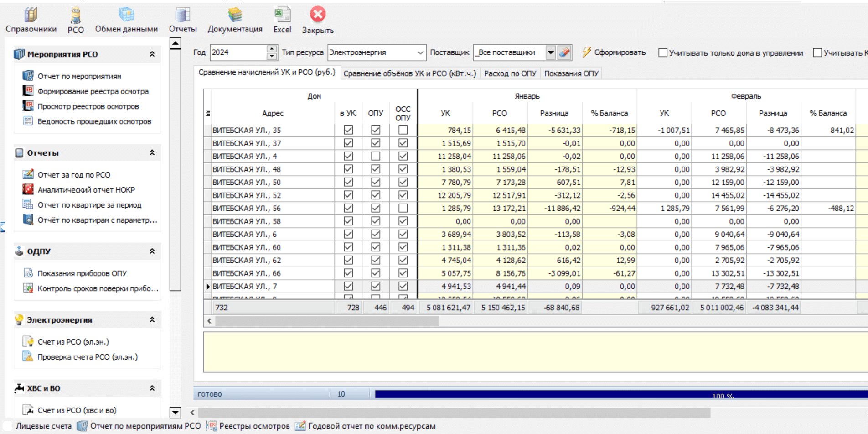Open the Тип ресурса dropdown
Image resolution: width=868 pixels, height=434 pixels.
[x=420, y=52]
